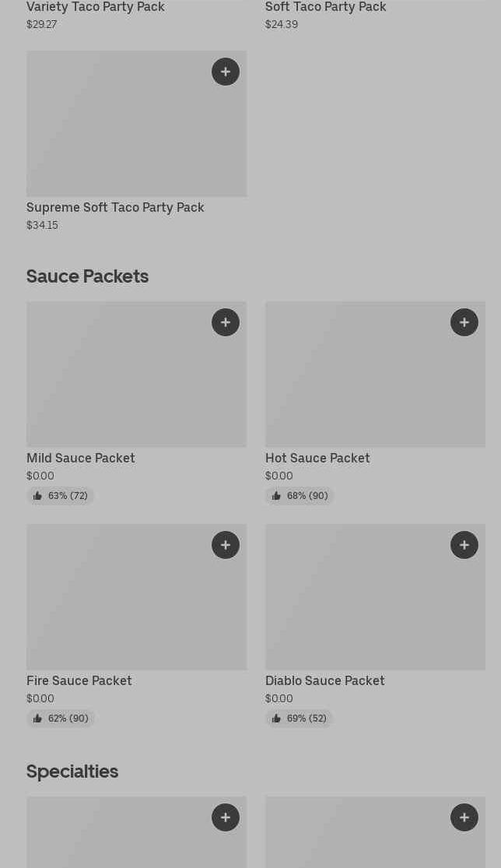The image size is (501, 868).
Task: Open Soft Taco Party Pack item
Action: 326,8
